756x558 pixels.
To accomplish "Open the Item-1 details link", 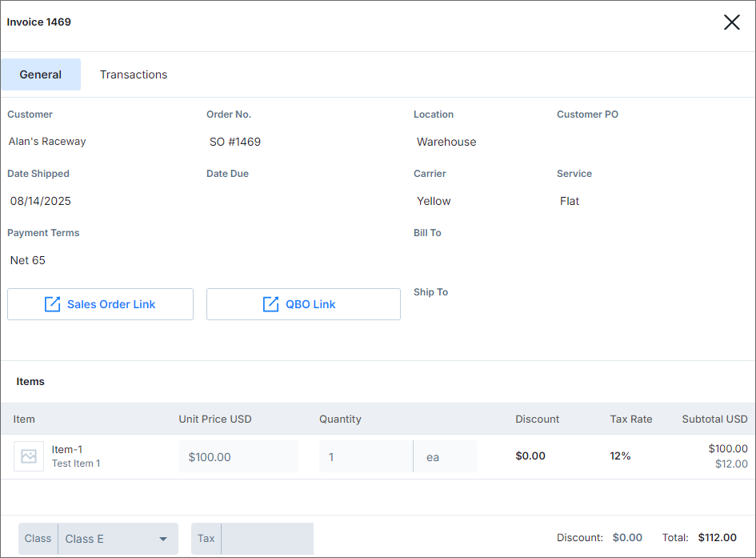I will click(x=67, y=449).
